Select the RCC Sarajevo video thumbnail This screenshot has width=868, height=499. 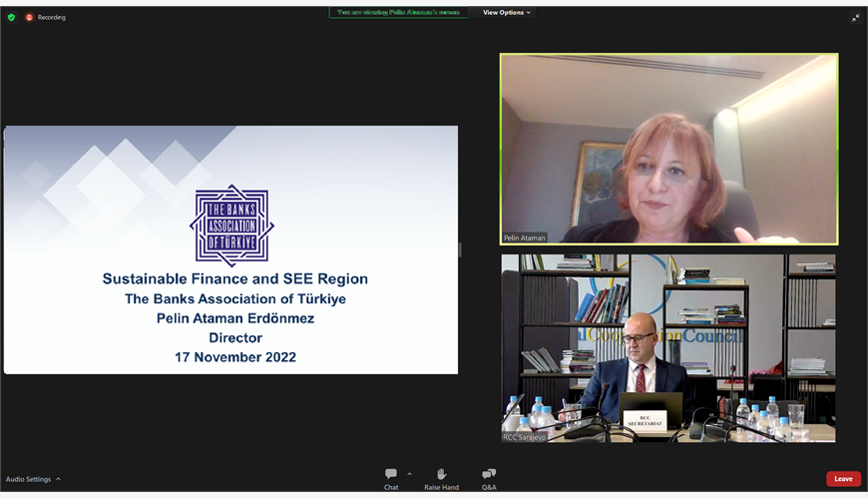click(x=668, y=348)
